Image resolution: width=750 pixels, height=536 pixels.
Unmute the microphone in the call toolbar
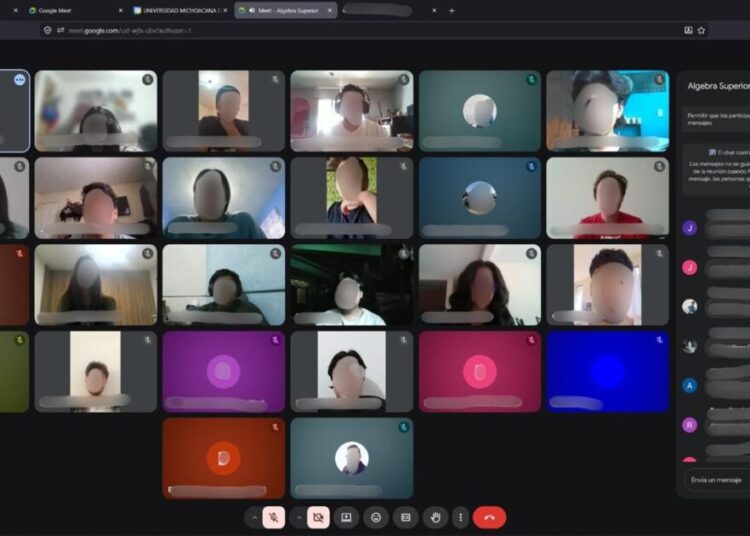(274, 517)
